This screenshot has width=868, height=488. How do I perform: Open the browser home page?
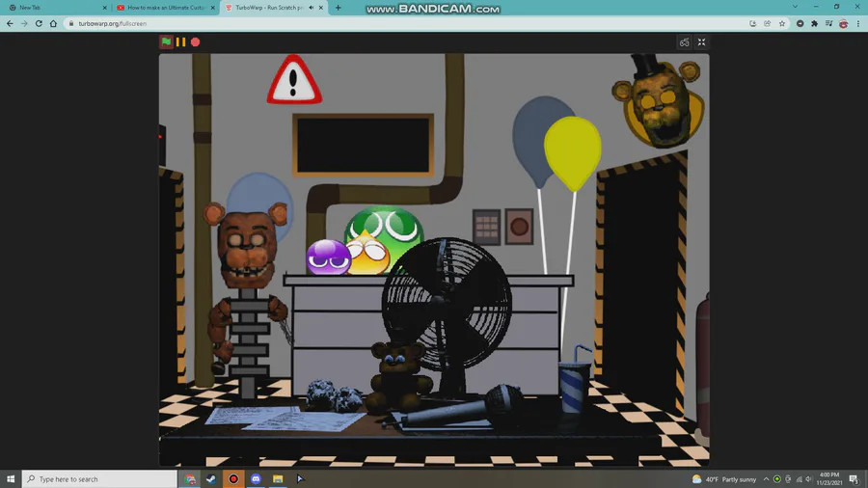pyautogui.click(x=53, y=24)
